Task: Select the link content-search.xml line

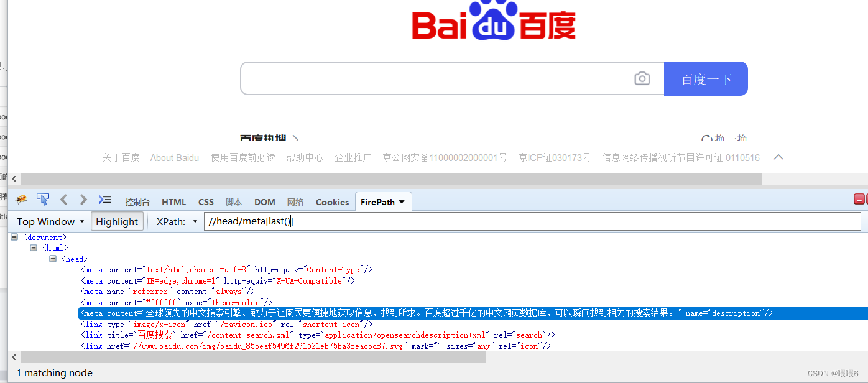Action: 318,335
